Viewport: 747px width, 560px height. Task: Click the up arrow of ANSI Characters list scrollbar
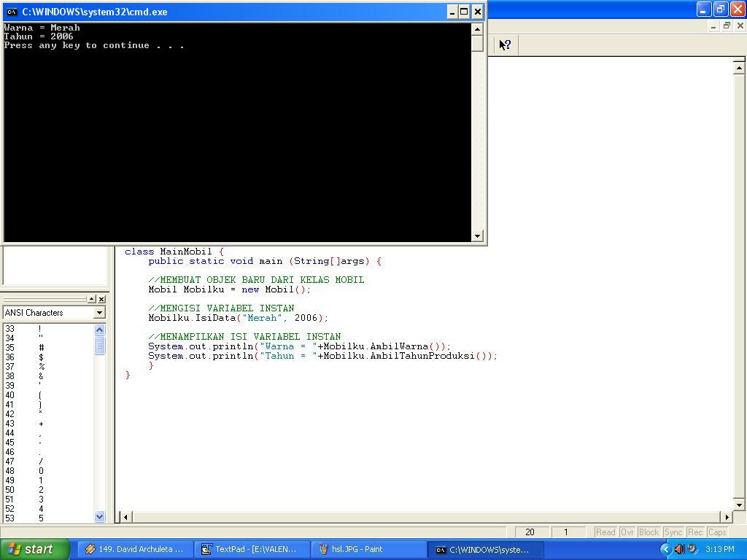coord(99,330)
